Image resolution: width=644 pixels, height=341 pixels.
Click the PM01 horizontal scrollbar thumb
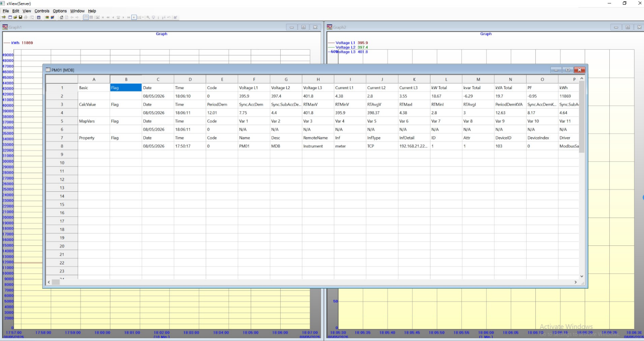coord(56,282)
